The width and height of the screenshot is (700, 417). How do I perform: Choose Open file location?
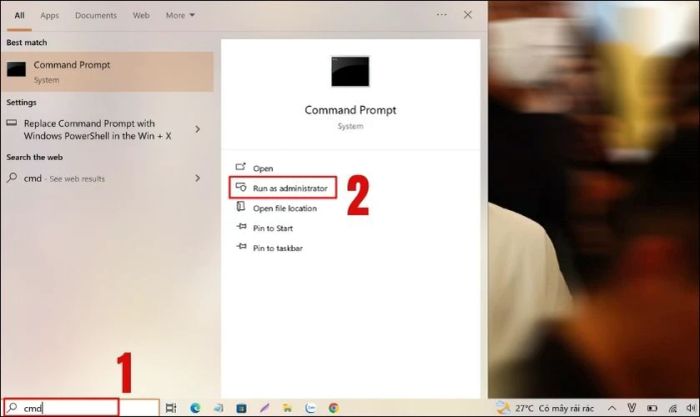(285, 208)
